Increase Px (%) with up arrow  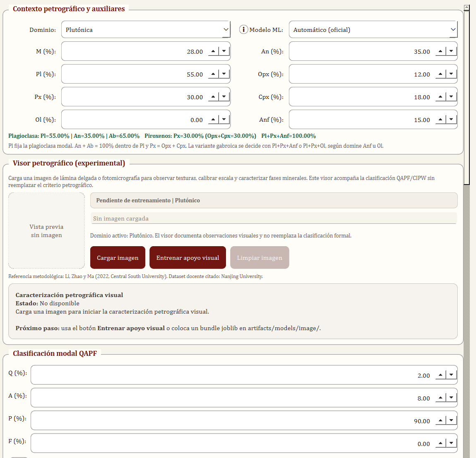click(214, 96)
